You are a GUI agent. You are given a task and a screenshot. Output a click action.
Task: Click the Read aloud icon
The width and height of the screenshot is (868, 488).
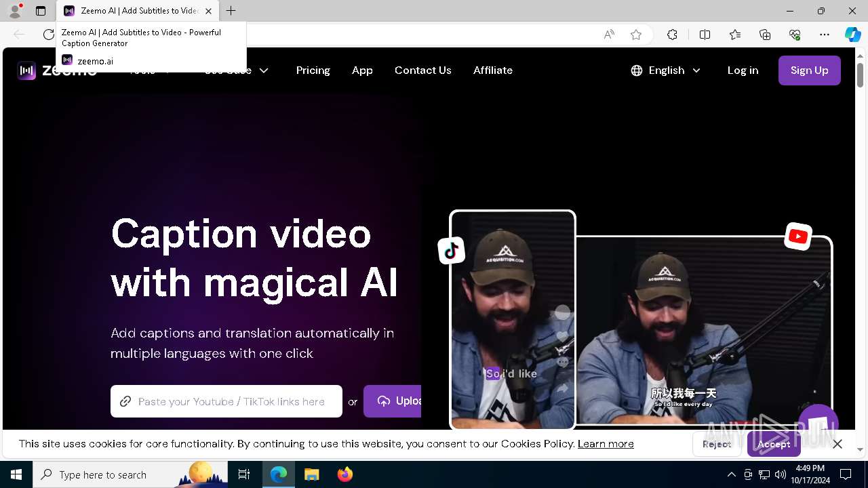(609, 35)
